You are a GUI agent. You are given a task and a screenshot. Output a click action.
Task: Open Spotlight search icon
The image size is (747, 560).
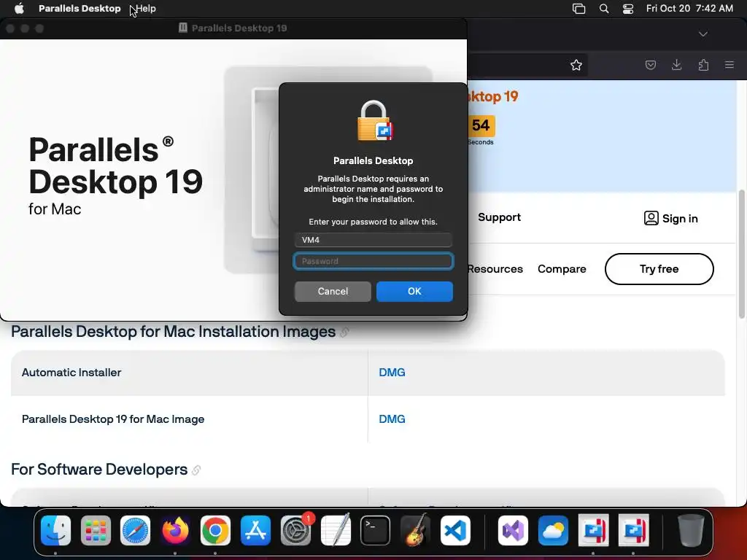pyautogui.click(x=603, y=9)
